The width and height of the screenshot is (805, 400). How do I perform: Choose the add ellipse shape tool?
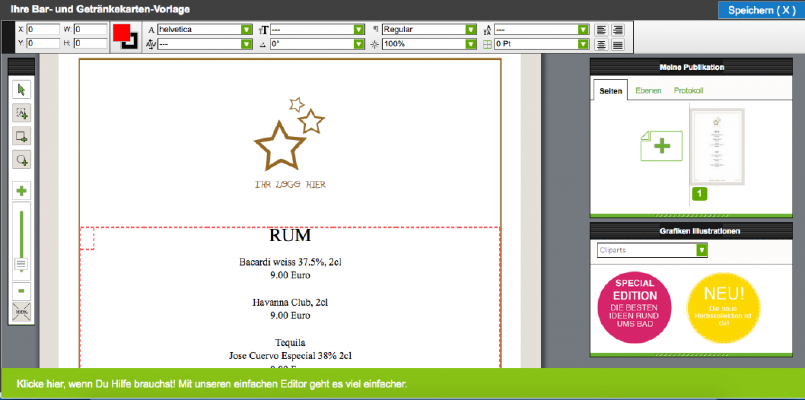point(21,160)
